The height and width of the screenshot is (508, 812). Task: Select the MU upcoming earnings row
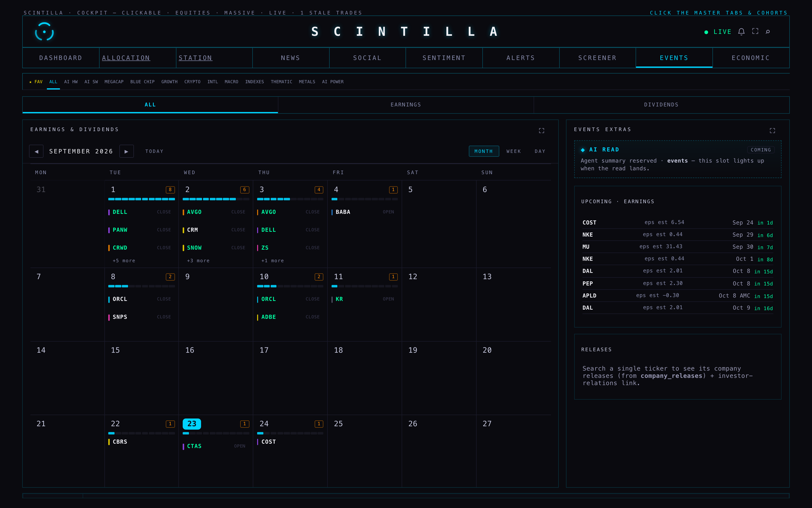point(677,247)
